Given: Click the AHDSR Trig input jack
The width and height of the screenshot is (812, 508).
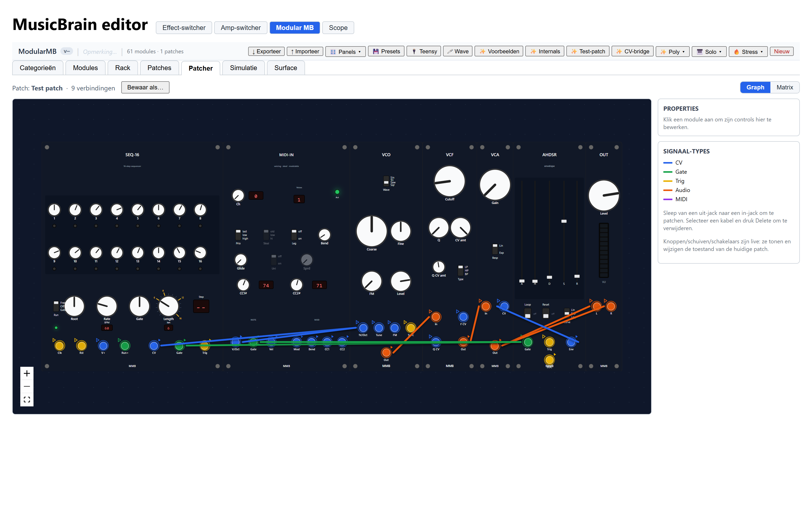Looking at the screenshot, I should [549, 342].
